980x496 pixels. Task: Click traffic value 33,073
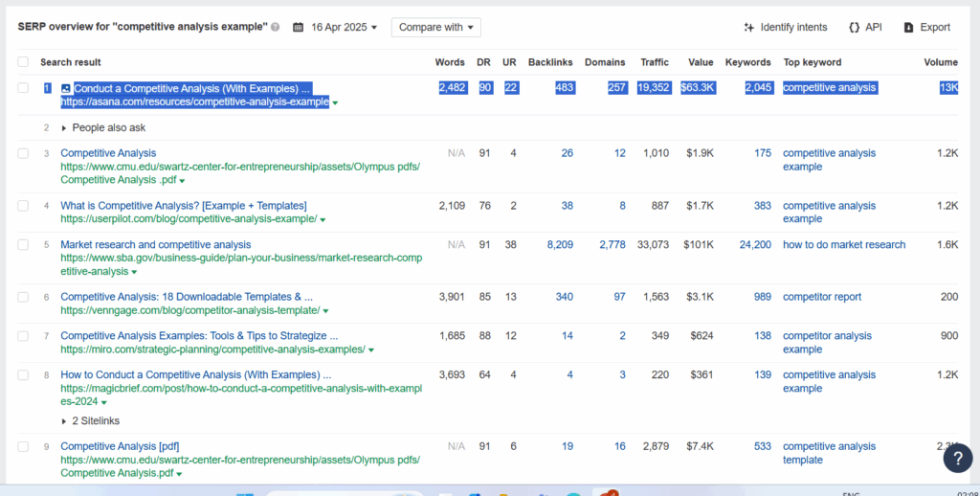click(x=653, y=244)
